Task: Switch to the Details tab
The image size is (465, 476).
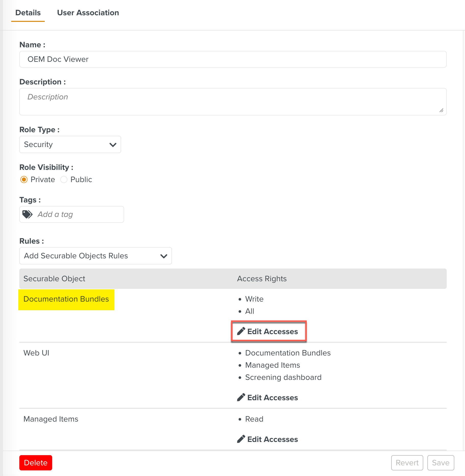Action: click(x=28, y=13)
